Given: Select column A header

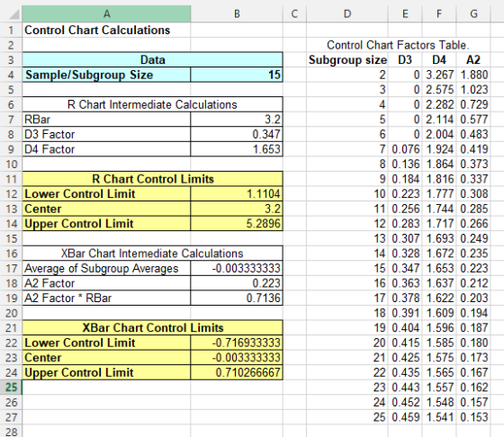Looking at the screenshot, I should pyautogui.click(x=106, y=13).
